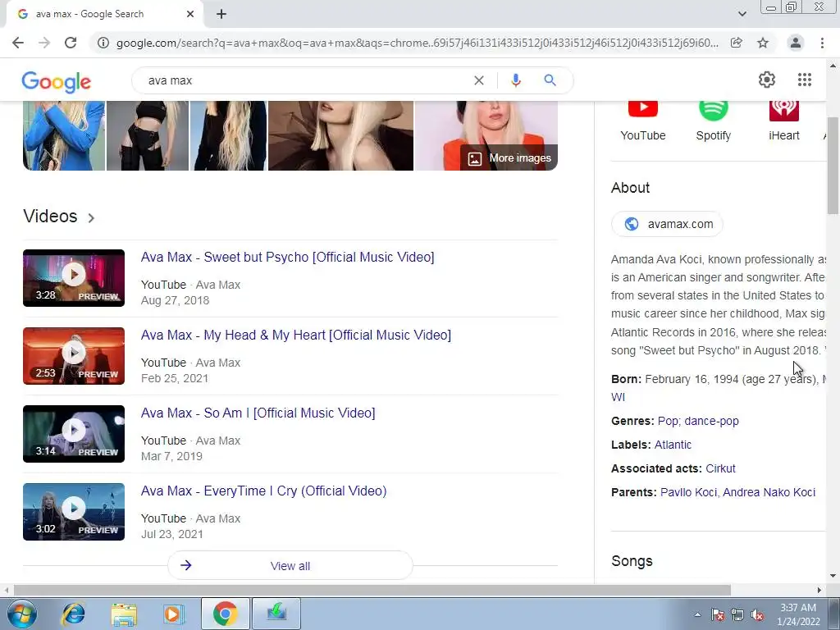Open the Pavllo Koci parent link
Image resolution: width=840 pixels, height=630 pixels.
pyautogui.click(x=688, y=492)
